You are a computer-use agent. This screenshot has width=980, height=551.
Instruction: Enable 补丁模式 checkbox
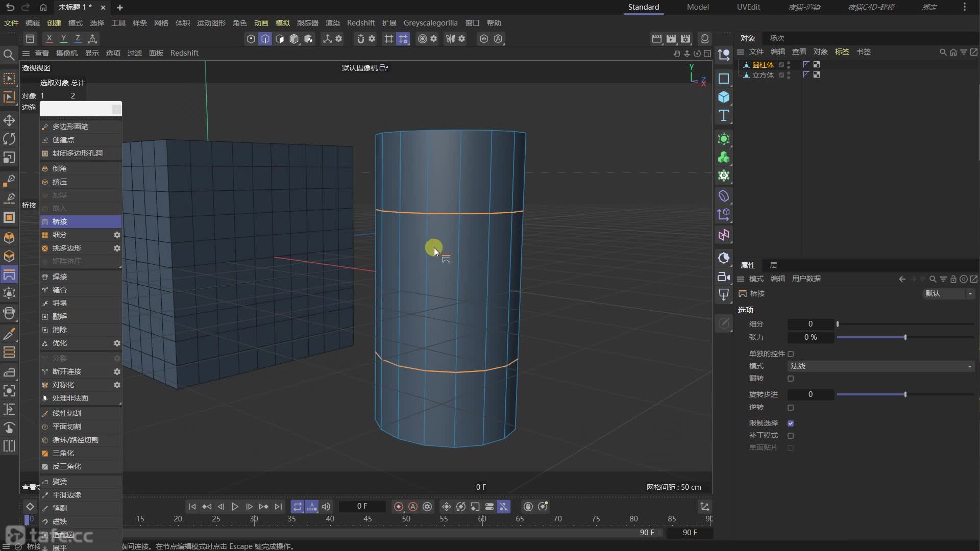791,436
